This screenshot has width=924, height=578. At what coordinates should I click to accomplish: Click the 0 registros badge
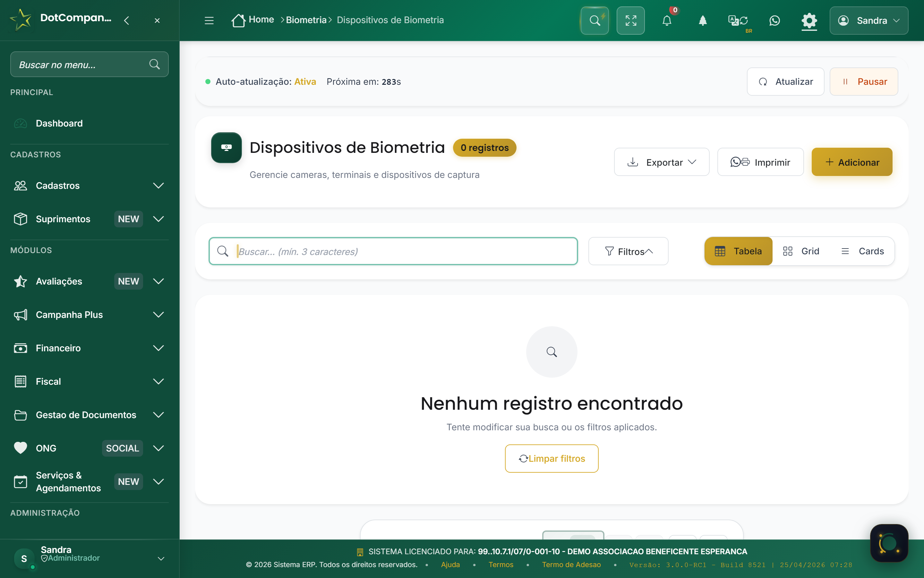(x=484, y=148)
